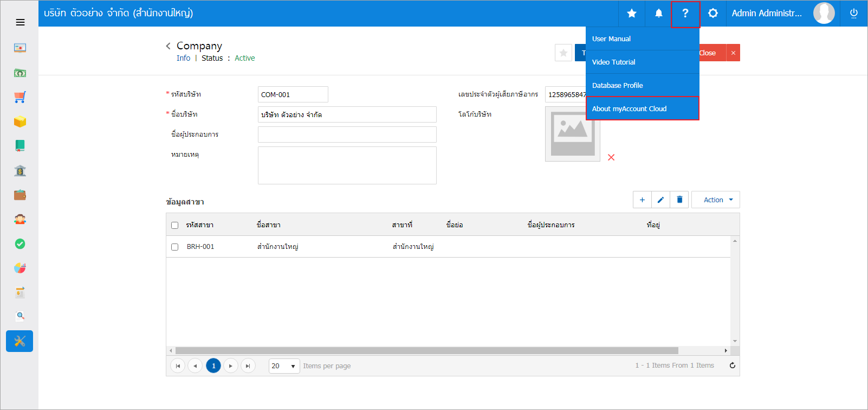Viewport: 868px width, 410px height.
Task: Edit branch with pencil button
Action: [x=660, y=200]
